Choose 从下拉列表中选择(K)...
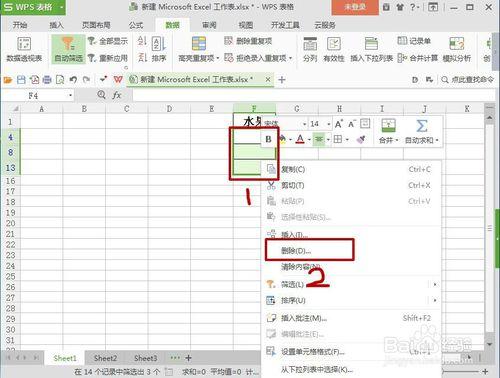 point(352,369)
